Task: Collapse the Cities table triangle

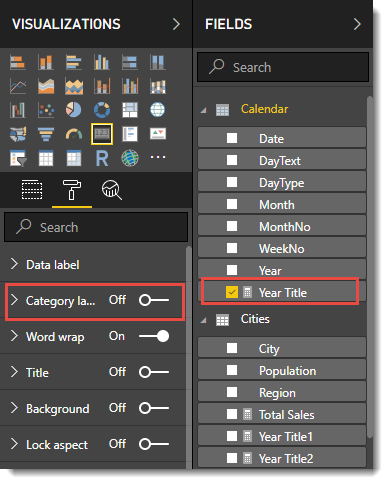Action: click(203, 320)
